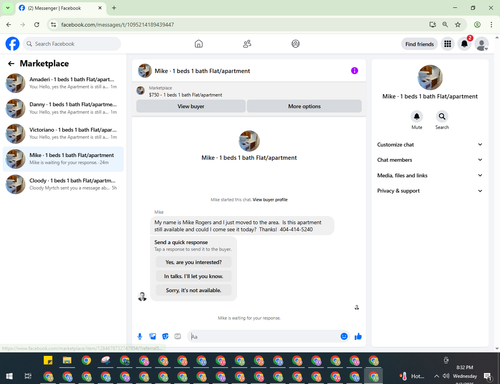Open the Amaderi apartment conversation
Image resolution: width=500 pixels, height=384 pixels.
pyautogui.click(x=63, y=83)
